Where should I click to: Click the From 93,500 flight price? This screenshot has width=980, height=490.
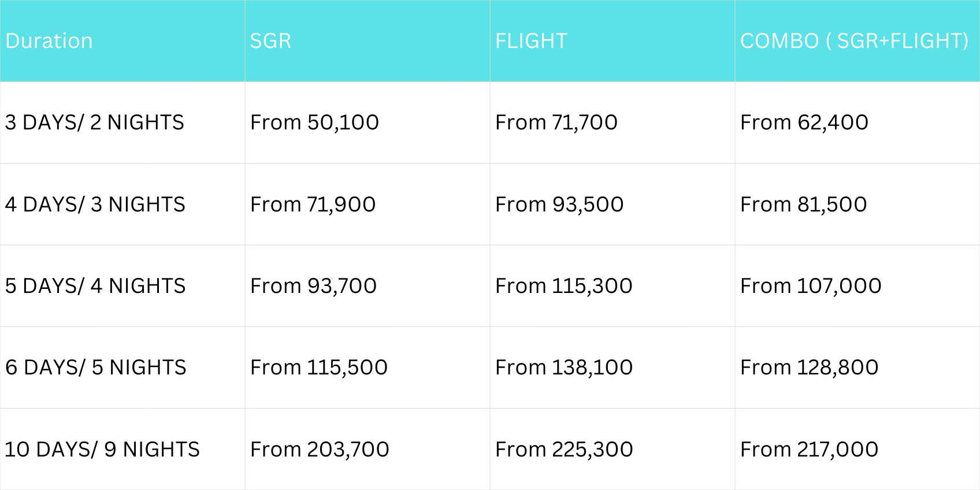pyautogui.click(x=559, y=205)
